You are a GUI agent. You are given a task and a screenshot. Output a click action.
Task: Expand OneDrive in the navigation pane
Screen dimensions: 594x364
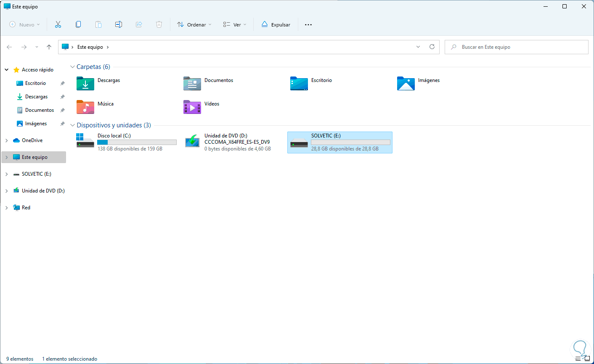click(7, 140)
